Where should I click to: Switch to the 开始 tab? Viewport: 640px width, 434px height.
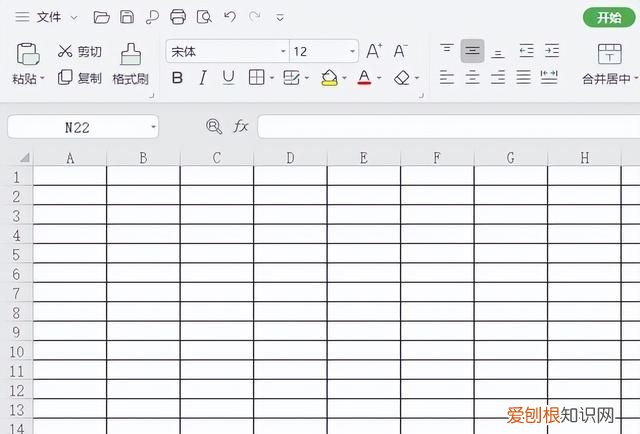(609, 18)
